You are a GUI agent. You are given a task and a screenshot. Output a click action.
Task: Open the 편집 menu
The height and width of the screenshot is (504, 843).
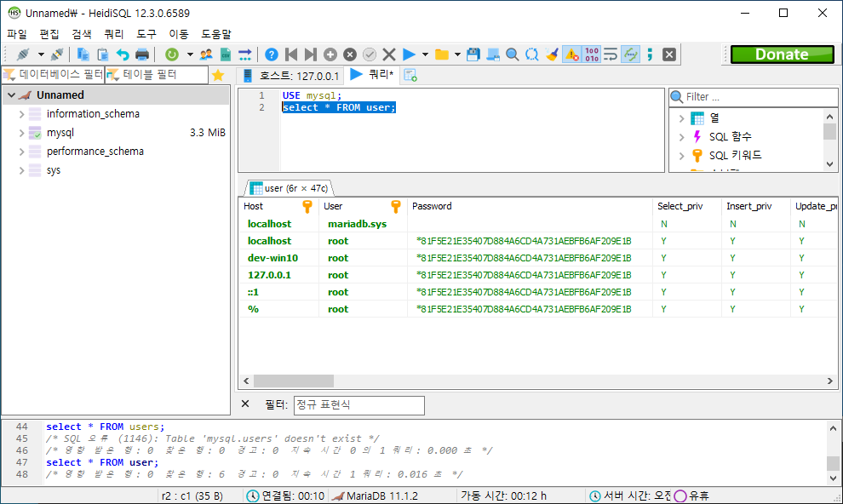[x=49, y=34]
